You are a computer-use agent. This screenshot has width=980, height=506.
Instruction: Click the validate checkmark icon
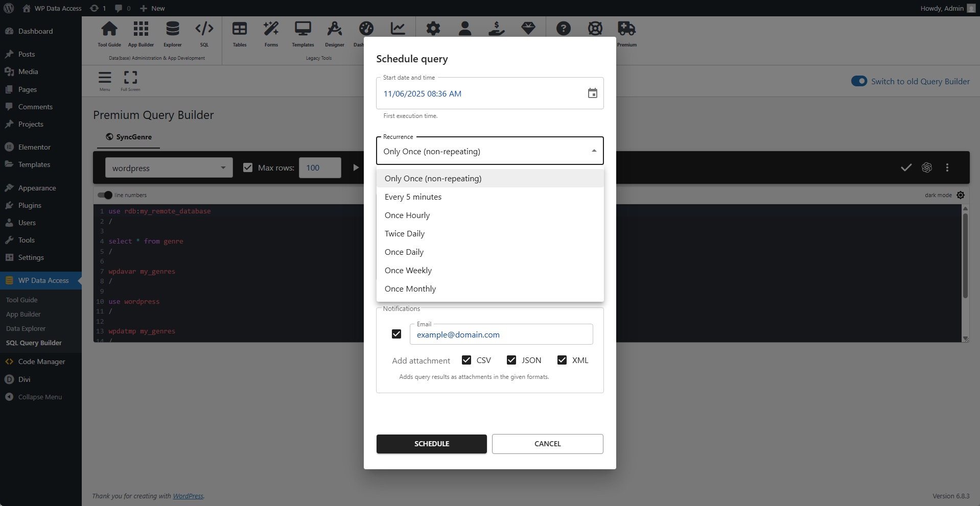(906, 167)
